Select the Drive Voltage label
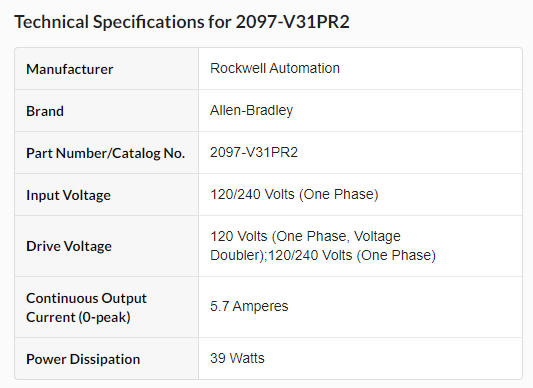Screen dimensions: 533x388 point(69,246)
